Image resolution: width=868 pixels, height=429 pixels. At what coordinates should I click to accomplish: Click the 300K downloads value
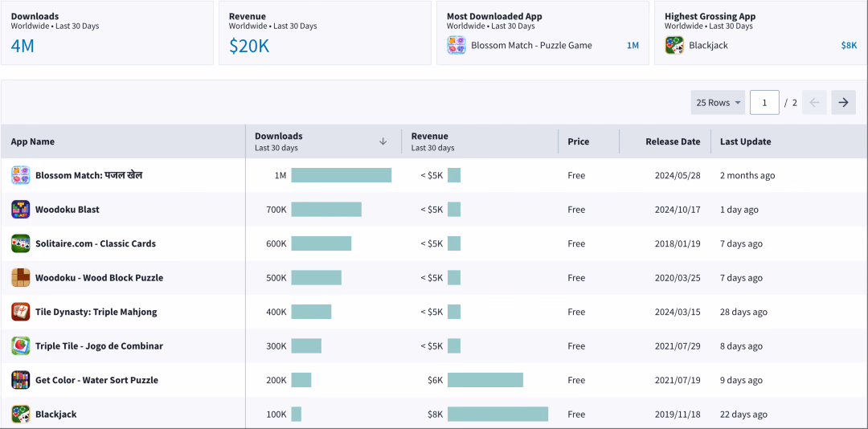click(x=276, y=346)
